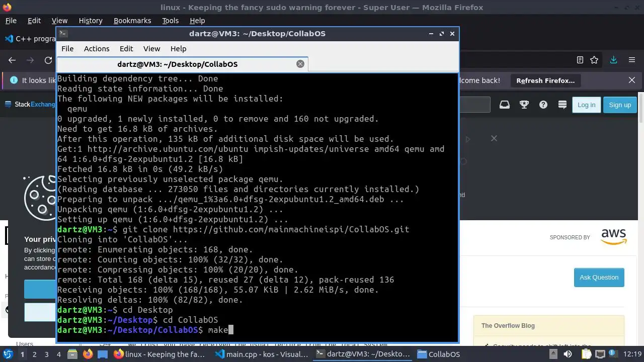Screen dimensions: 644x362
Task: Switch to workspace 3
Action: coord(47,354)
